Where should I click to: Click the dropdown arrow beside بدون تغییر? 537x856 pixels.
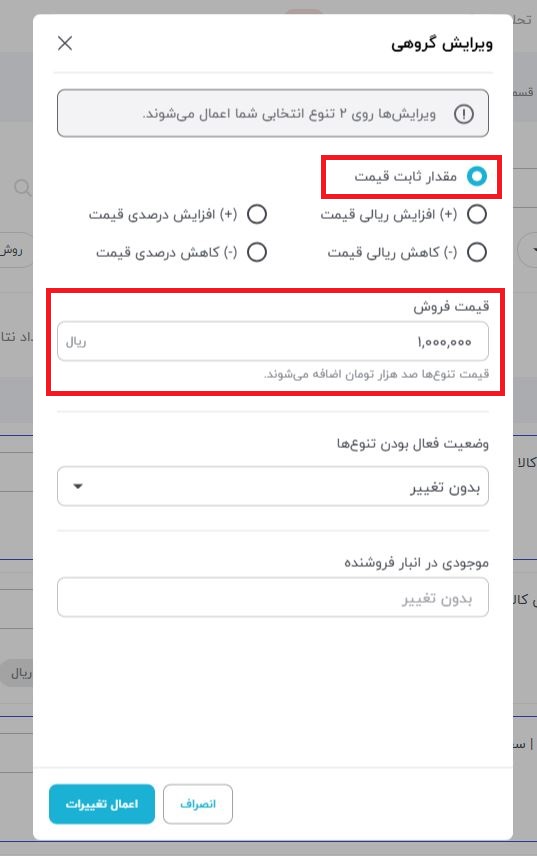(78, 486)
